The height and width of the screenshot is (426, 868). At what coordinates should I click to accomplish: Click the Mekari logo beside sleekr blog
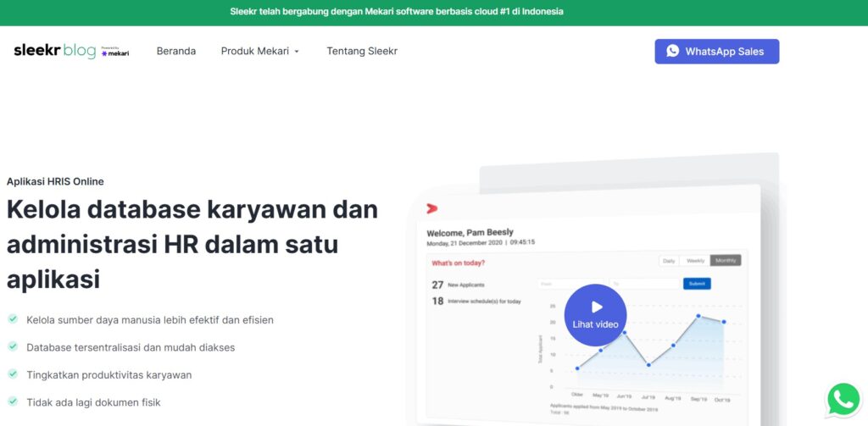[x=115, y=53]
